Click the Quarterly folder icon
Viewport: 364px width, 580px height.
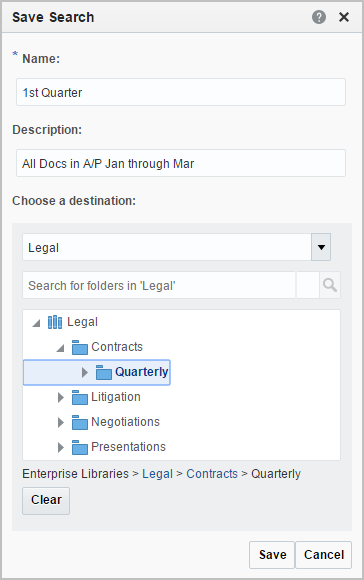[x=104, y=372]
